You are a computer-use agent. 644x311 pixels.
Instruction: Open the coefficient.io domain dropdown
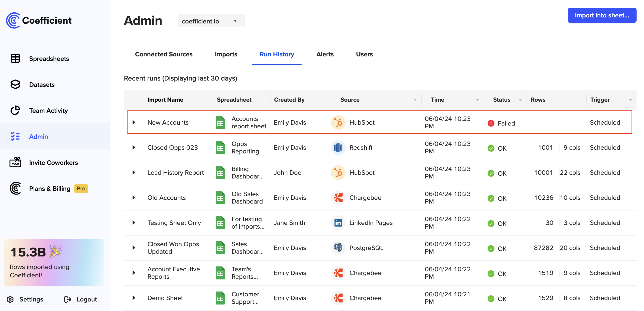(211, 21)
